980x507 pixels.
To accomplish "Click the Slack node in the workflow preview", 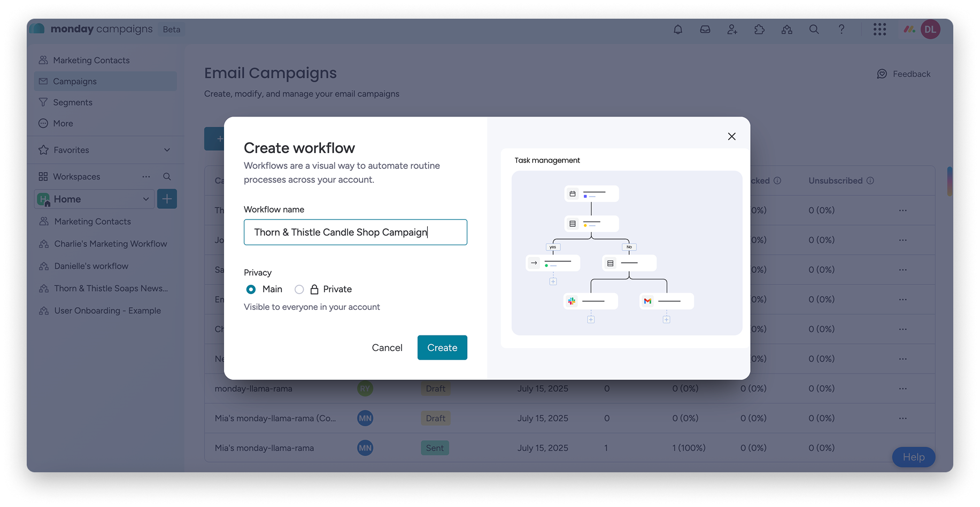I will pos(591,301).
